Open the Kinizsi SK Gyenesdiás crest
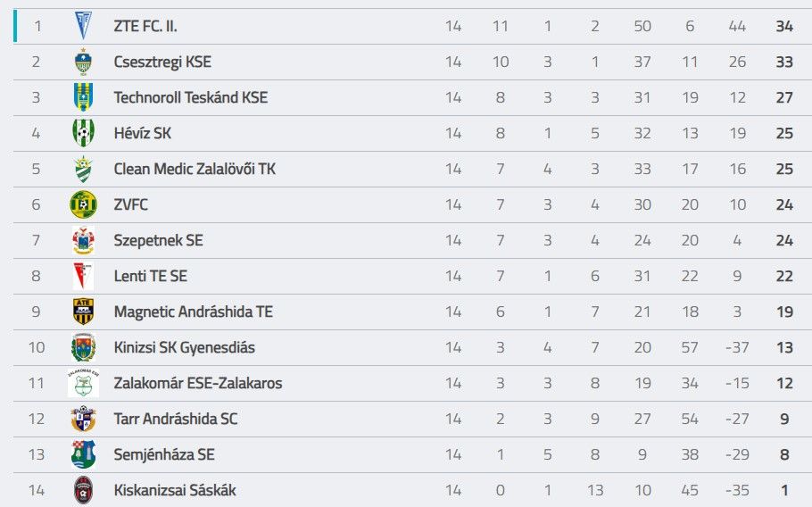This screenshot has width=812, height=507. 83,347
